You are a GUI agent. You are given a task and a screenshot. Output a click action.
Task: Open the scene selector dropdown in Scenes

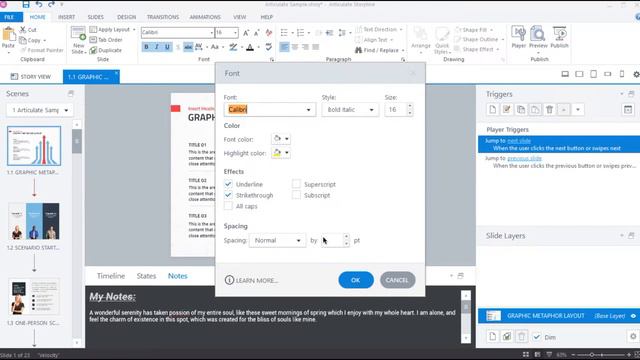(40, 110)
